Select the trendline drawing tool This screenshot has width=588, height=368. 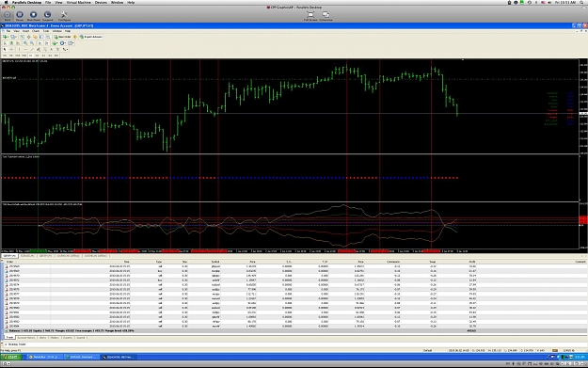click(32, 50)
